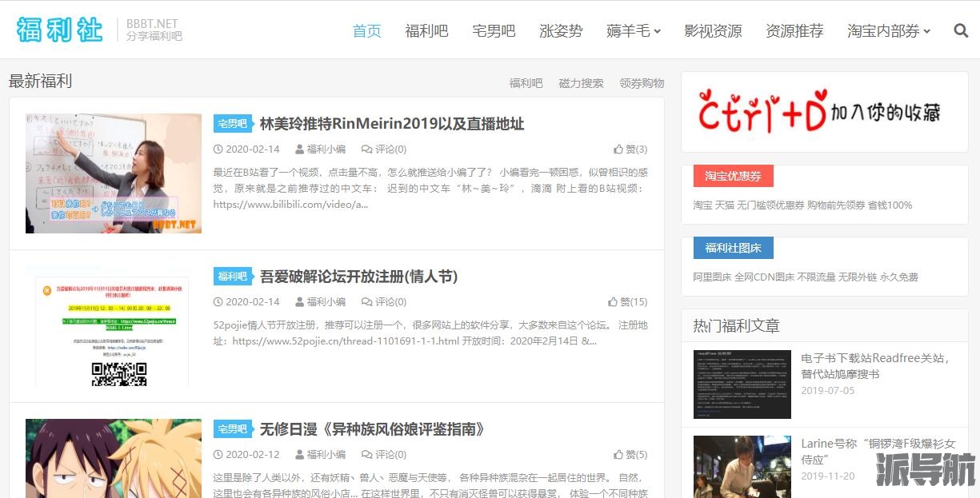
Task: Go to 首页 in the navigation bar
Action: tap(367, 31)
